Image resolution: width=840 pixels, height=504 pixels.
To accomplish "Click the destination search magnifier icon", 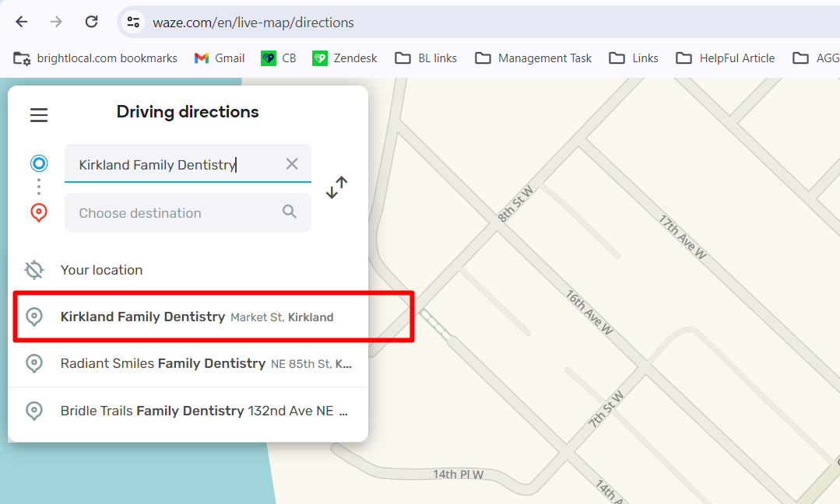I will click(290, 212).
